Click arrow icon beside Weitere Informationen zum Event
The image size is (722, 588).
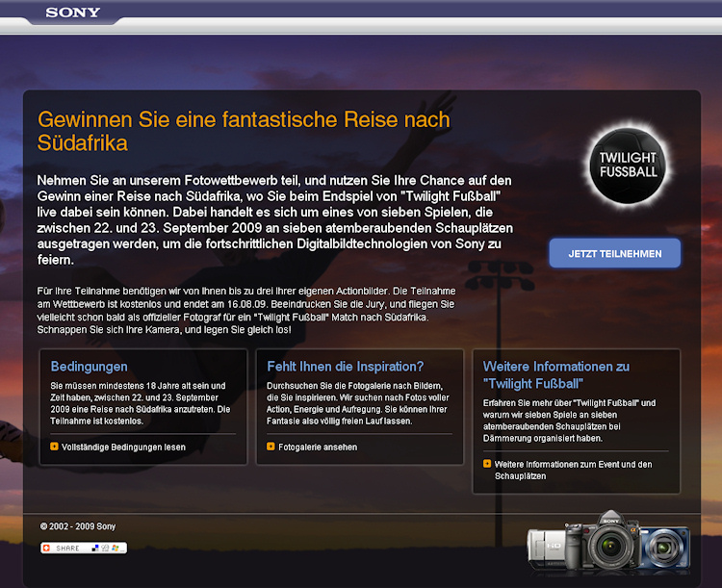[487, 464]
